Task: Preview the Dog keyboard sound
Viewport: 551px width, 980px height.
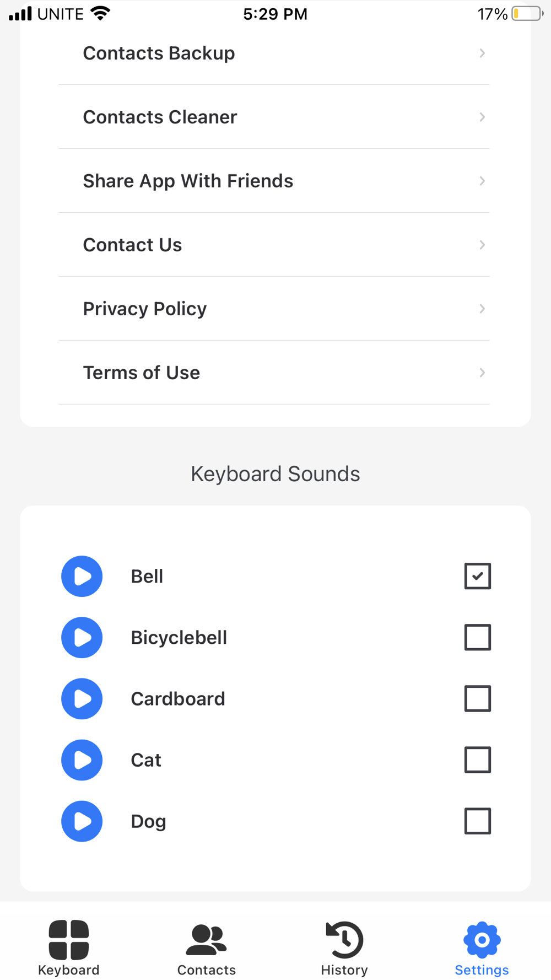Action: (x=82, y=821)
